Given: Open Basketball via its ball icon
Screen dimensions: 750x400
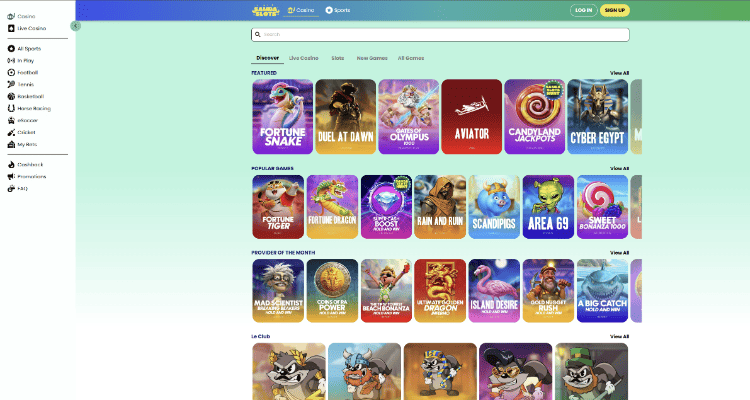Looking at the screenshot, I should coord(11,96).
